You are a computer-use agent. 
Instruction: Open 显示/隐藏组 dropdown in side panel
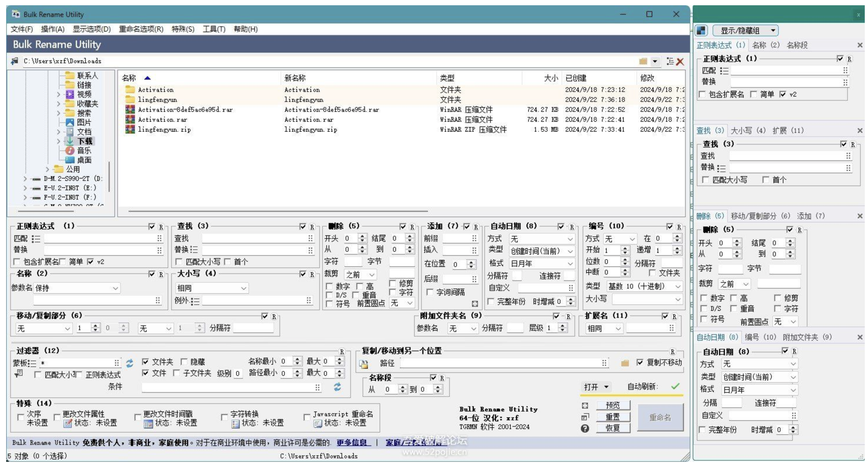[x=745, y=31]
